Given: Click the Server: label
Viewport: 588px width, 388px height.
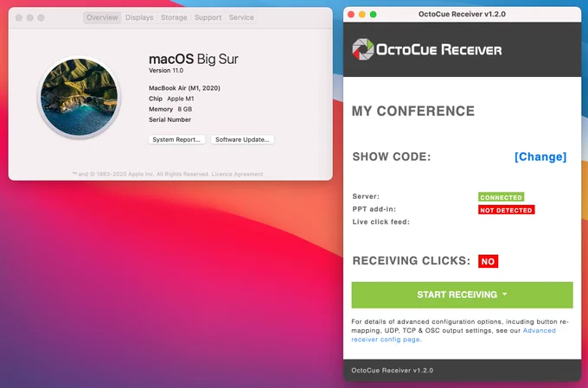Looking at the screenshot, I should [x=366, y=196].
